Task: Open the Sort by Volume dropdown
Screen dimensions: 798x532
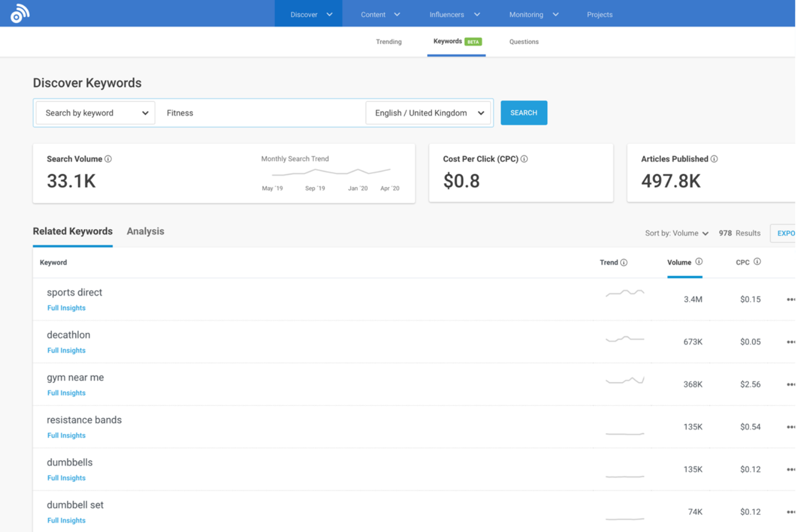Action: pyautogui.click(x=677, y=233)
